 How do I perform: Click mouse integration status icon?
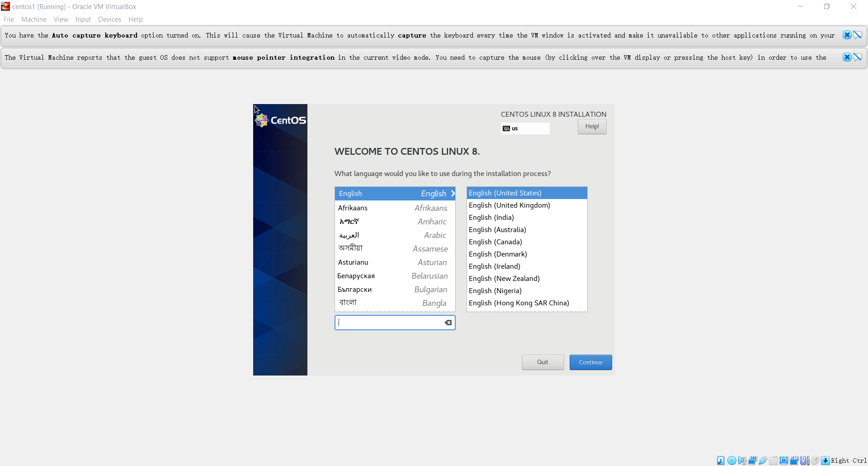tap(815, 461)
